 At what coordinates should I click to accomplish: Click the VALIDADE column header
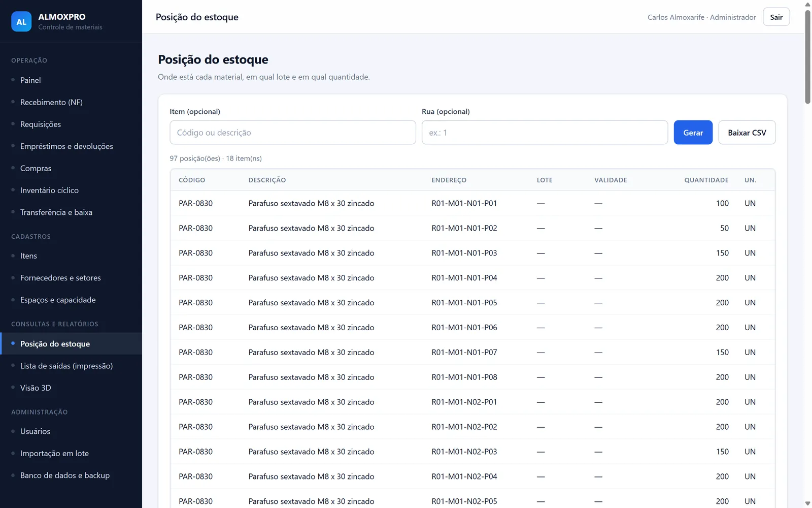(611, 180)
